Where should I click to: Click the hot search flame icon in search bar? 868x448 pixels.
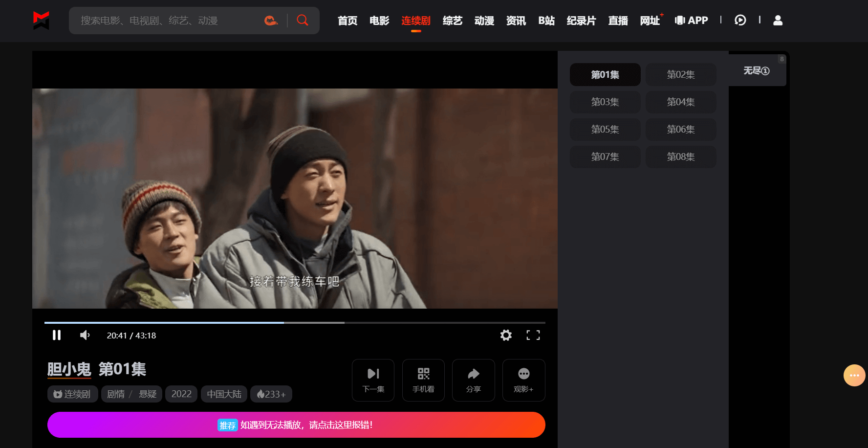271,21
